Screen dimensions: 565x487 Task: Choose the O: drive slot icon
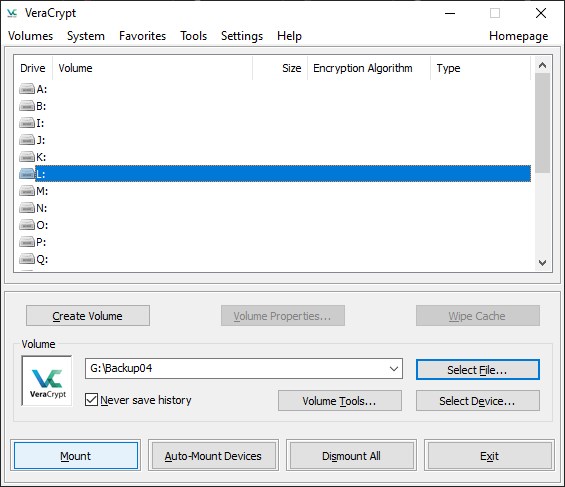[x=27, y=225]
